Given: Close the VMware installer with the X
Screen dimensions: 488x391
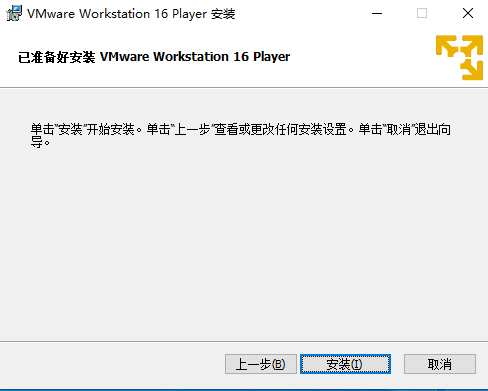Looking at the screenshot, I should pos(468,13).
